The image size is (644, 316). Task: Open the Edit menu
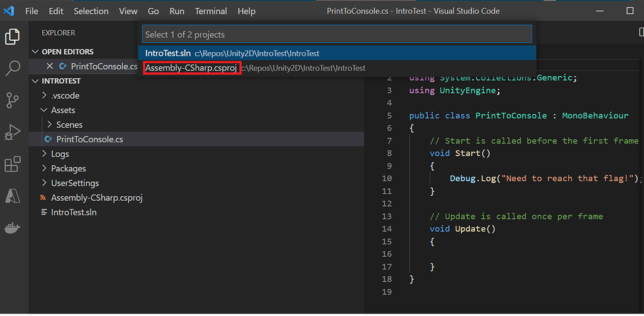pos(56,11)
